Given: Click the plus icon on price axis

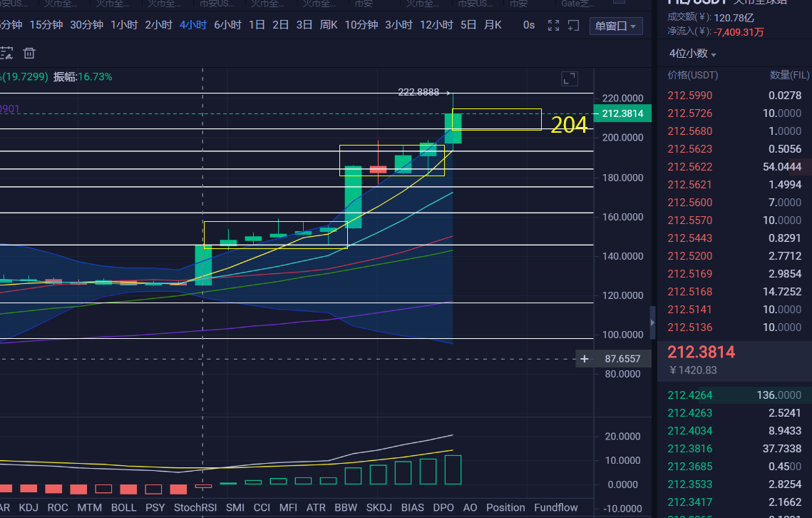Looking at the screenshot, I should point(585,359).
